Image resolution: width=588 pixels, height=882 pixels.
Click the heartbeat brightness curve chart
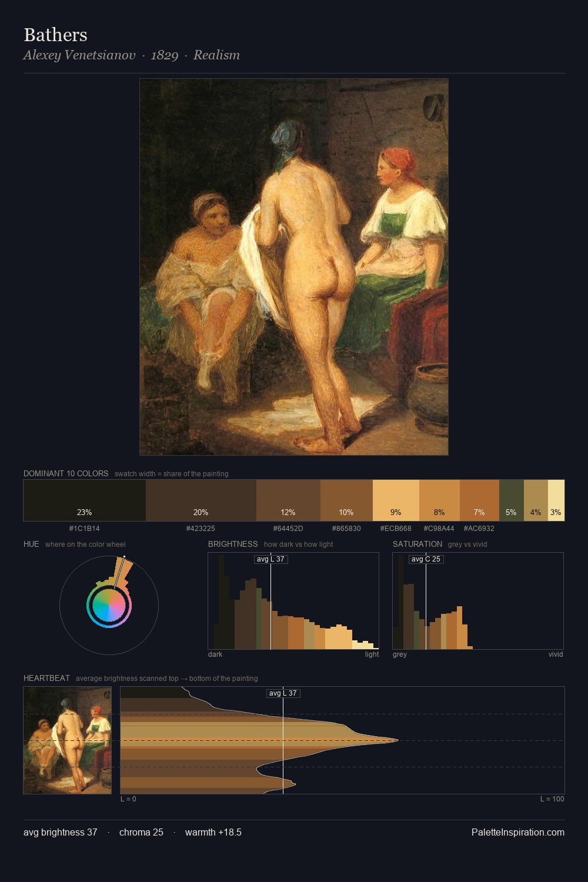click(342, 740)
